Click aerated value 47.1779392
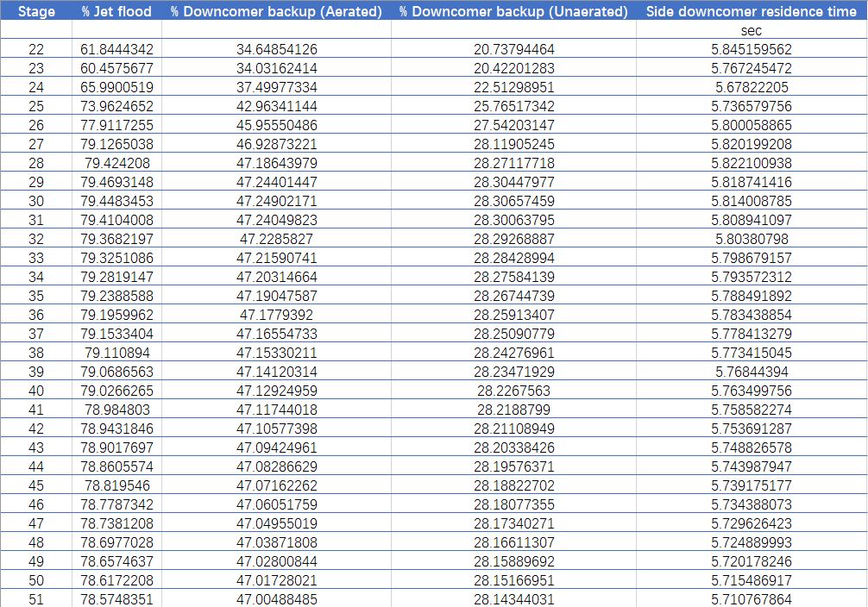Screen dimensions: 868x607 276,315
